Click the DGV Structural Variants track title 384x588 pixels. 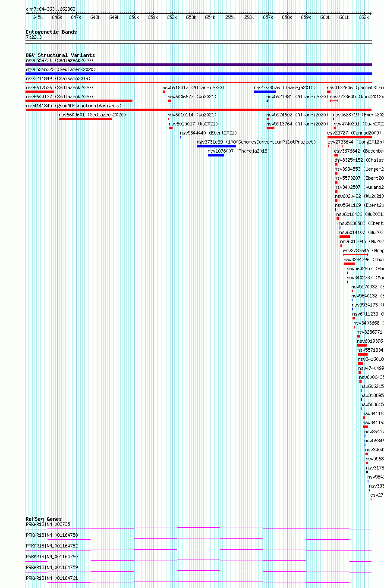[60, 55]
